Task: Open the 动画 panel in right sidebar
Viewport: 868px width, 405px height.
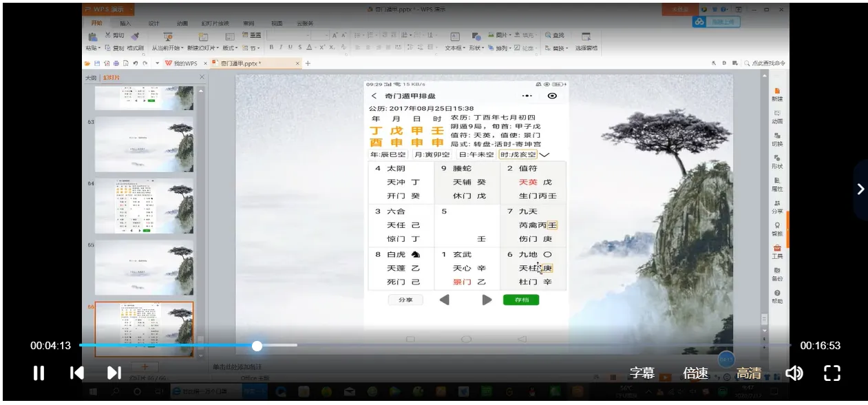Action: (x=777, y=117)
